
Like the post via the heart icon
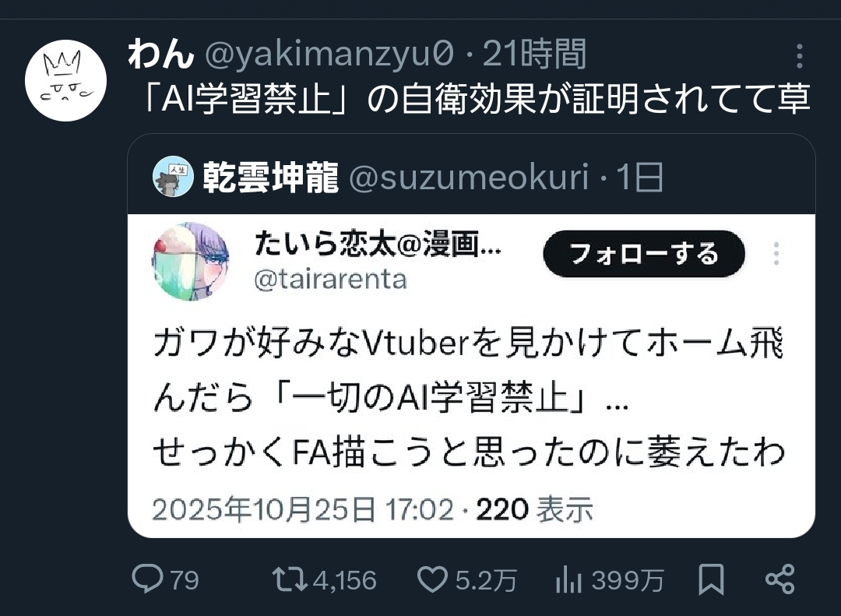point(432,580)
